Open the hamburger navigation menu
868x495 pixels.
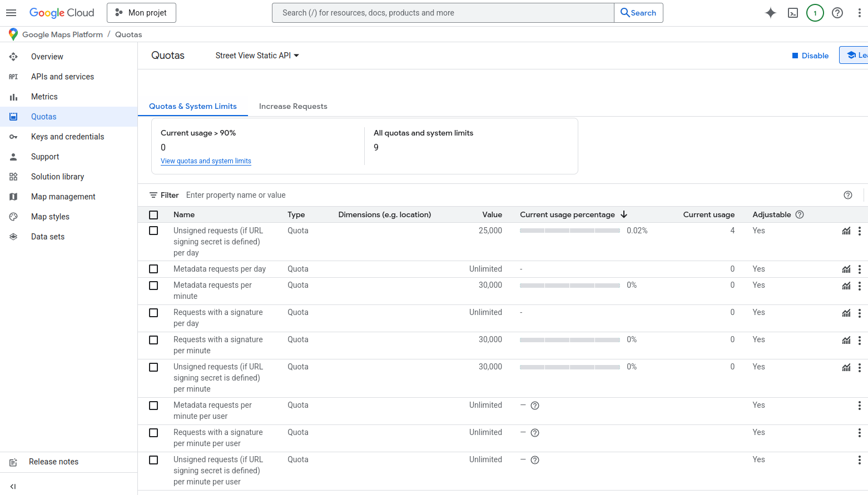click(11, 13)
